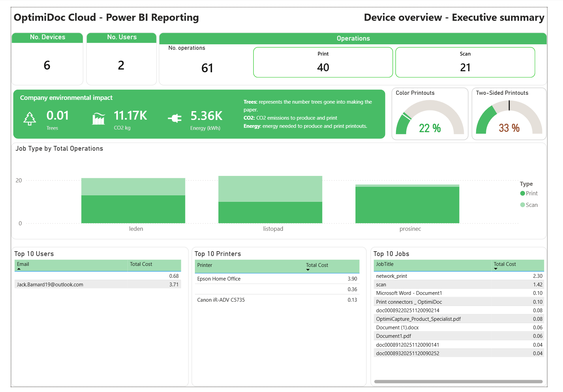The image size is (563, 392).
Task: Click the Two-Sided Printouts gauge chart
Action: [509, 118]
